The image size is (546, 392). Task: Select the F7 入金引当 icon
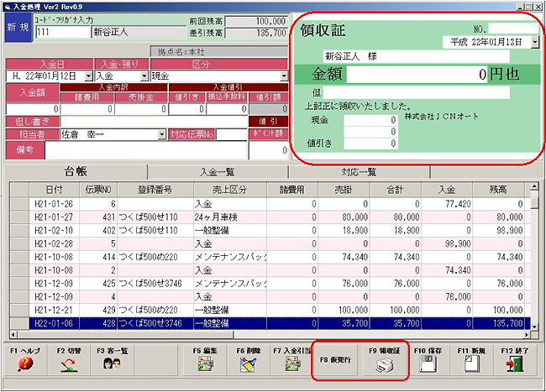pyautogui.click(x=291, y=363)
